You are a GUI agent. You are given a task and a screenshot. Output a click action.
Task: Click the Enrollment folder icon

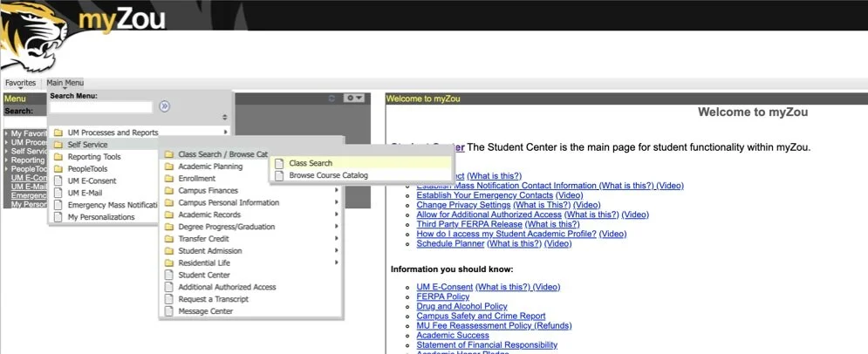(169, 179)
